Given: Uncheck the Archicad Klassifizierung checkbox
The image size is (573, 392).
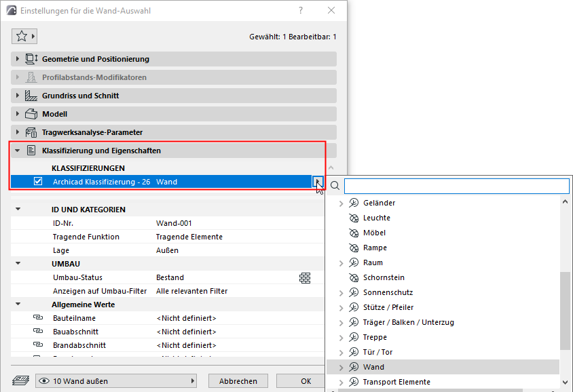Looking at the screenshot, I should 38,181.
